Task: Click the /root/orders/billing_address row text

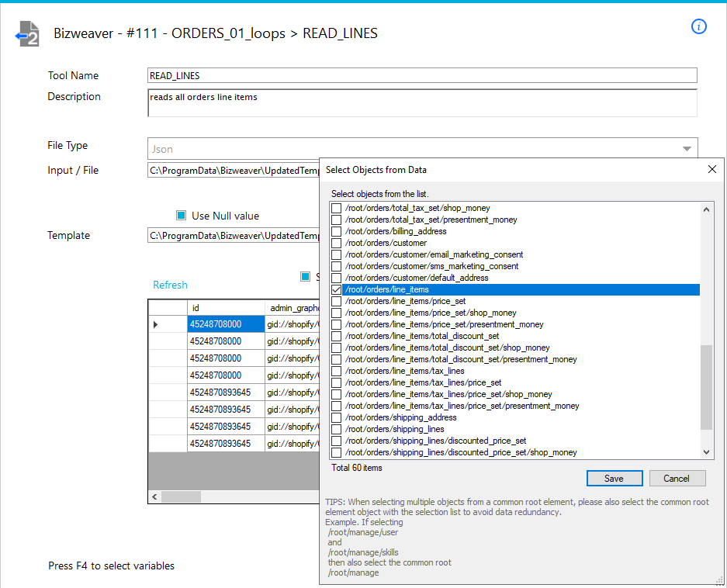Action: [x=396, y=231]
